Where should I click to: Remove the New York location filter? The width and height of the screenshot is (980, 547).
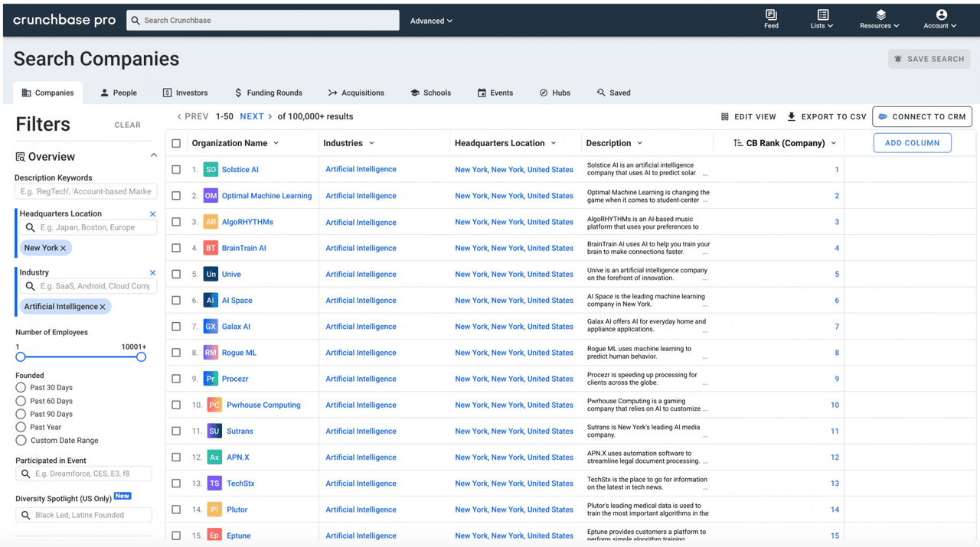(61, 247)
